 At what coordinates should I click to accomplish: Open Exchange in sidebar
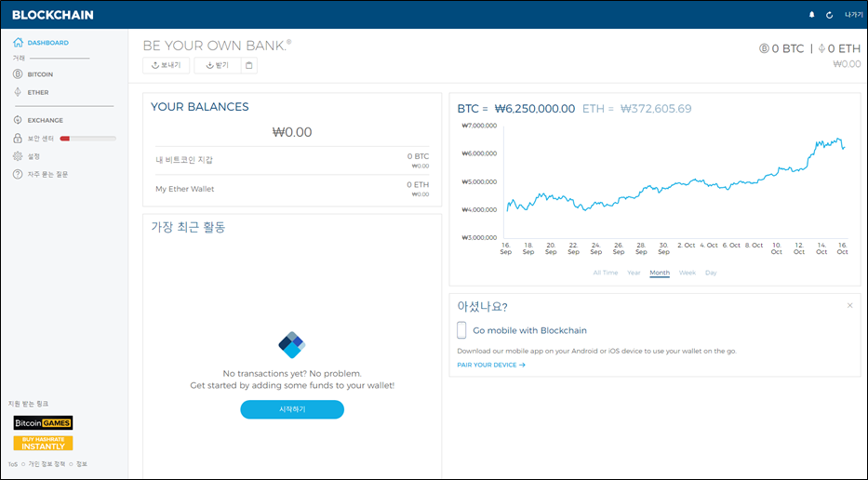(46, 120)
